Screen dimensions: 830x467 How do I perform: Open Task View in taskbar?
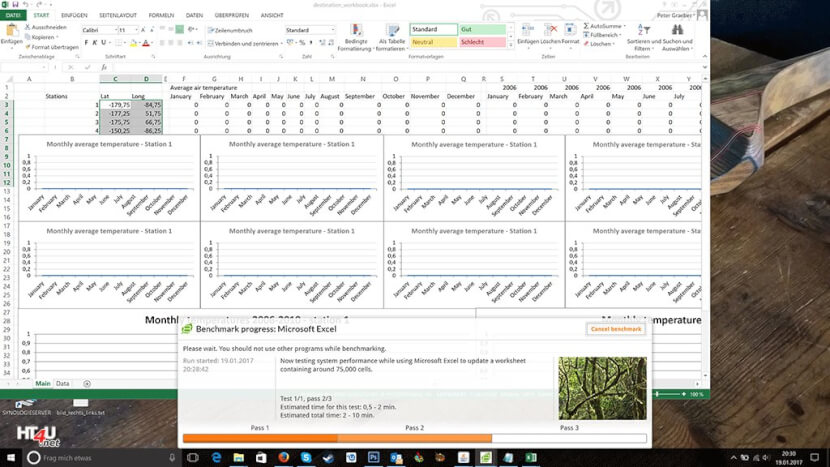pos(193,457)
